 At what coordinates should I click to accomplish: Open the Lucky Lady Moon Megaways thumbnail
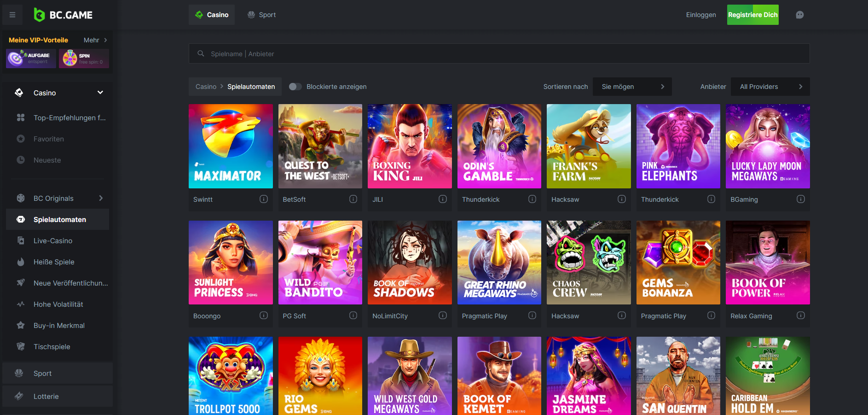coord(768,146)
